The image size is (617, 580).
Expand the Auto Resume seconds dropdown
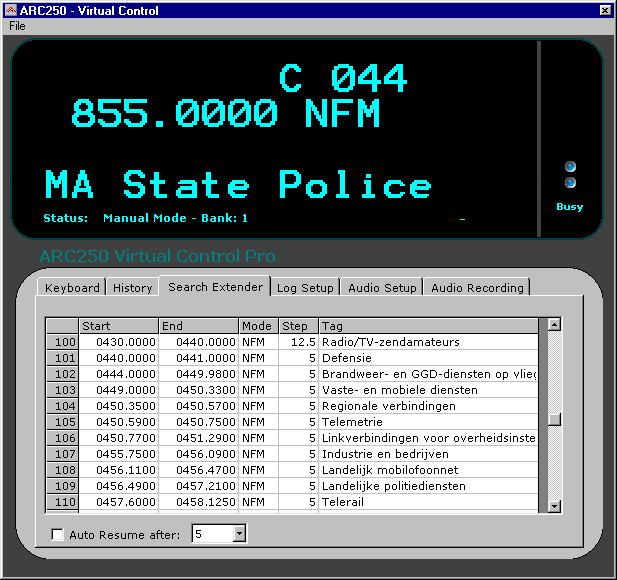239,534
